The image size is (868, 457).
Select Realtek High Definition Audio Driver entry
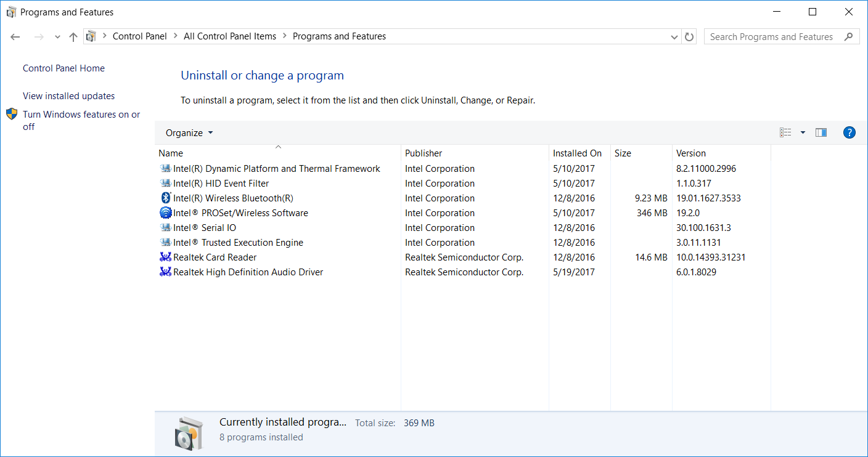[248, 272]
